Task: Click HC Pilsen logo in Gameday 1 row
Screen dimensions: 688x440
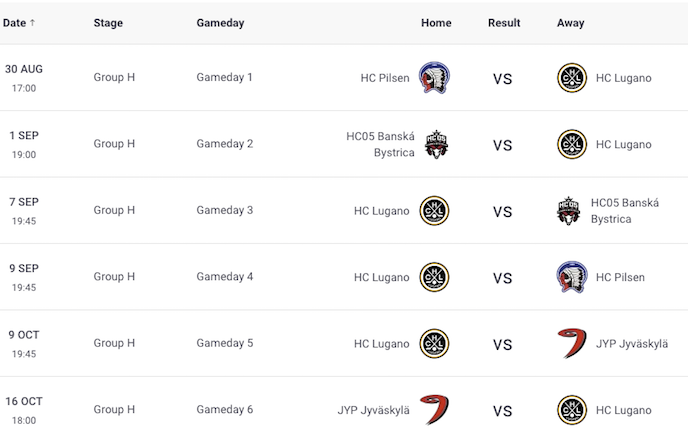Action: pos(434,78)
